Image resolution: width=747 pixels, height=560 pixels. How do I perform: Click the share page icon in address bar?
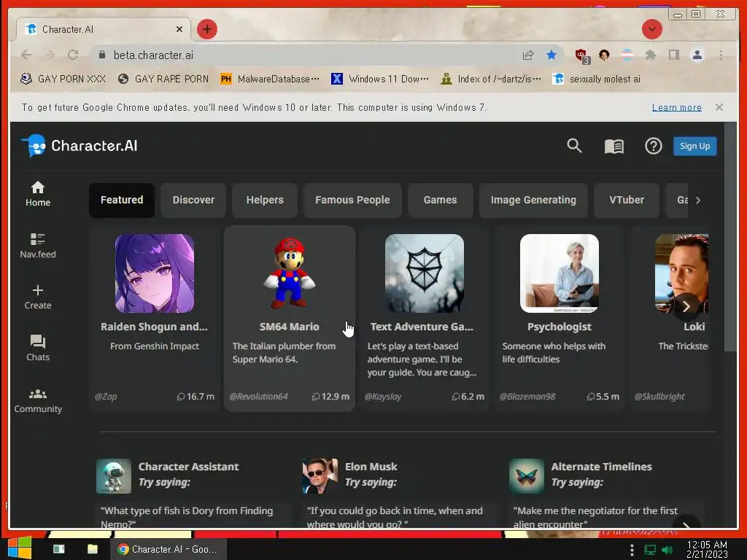click(x=528, y=55)
